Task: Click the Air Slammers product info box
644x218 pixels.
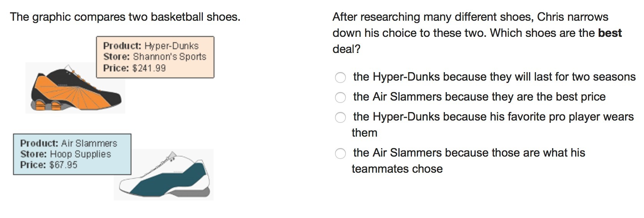Action: 72,154
